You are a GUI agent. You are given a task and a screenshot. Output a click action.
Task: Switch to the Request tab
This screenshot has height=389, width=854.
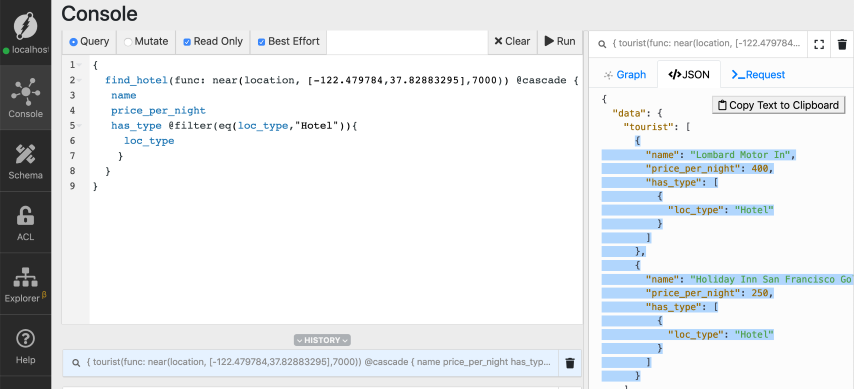[758, 75]
